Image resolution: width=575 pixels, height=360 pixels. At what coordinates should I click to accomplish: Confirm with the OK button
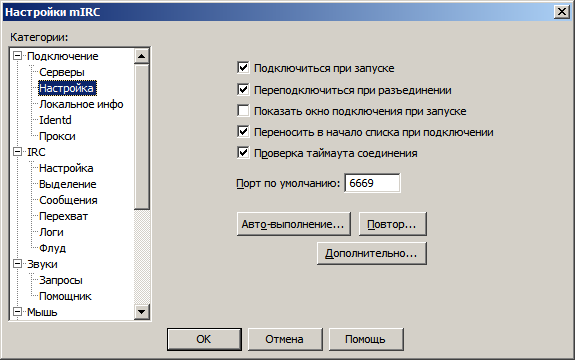tap(204, 339)
